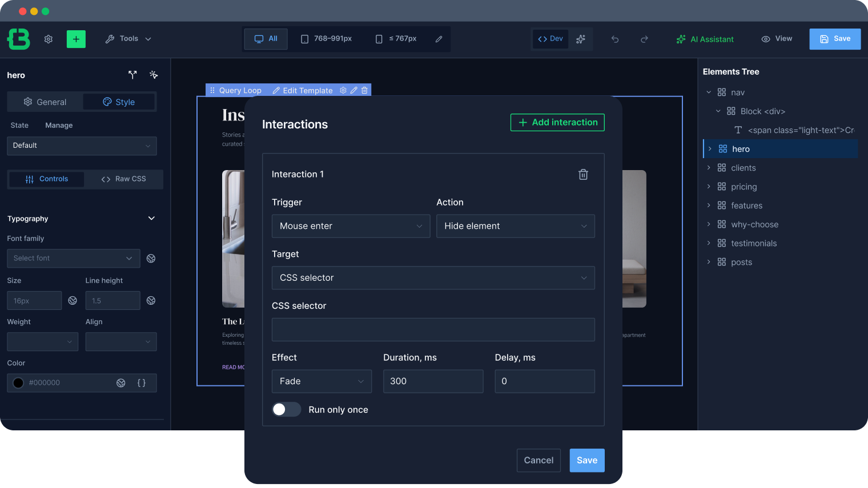Viewport: 868px width, 488px height.
Task: Open the Action dropdown showing Hide element
Action: click(516, 226)
